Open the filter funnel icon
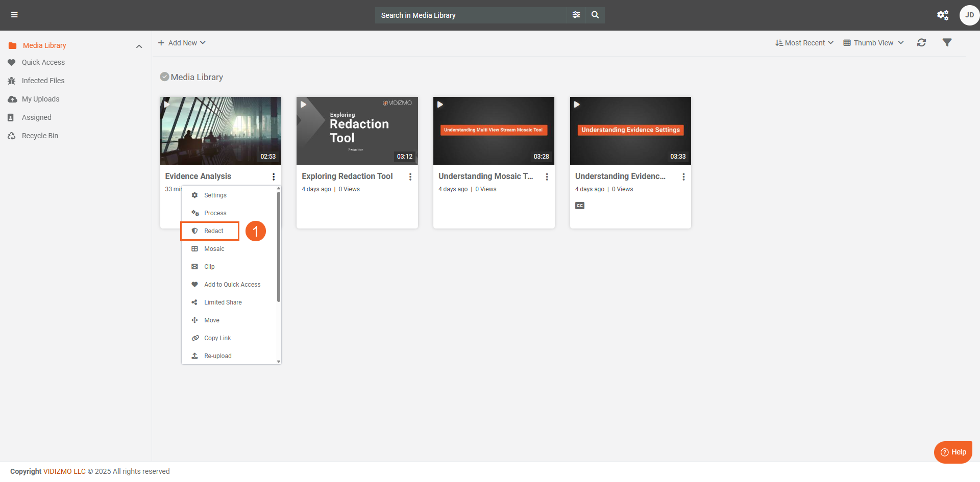Screen dimensions: 980x482 click(x=947, y=43)
